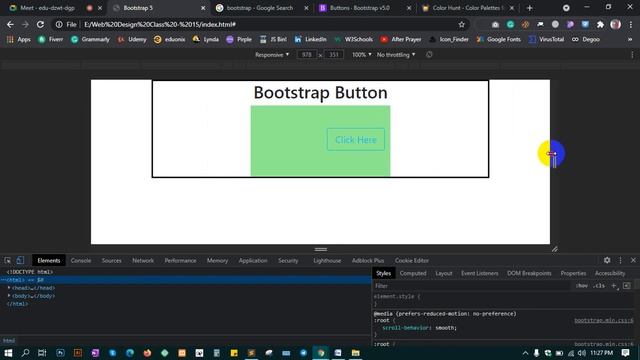Show hidden system tray icons
The height and width of the screenshot is (360, 640).
[525, 353]
